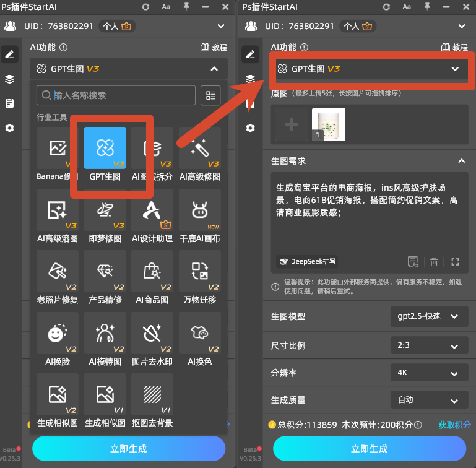
Task: Open 生成质量 dropdown showing 自动
Action: (429, 400)
